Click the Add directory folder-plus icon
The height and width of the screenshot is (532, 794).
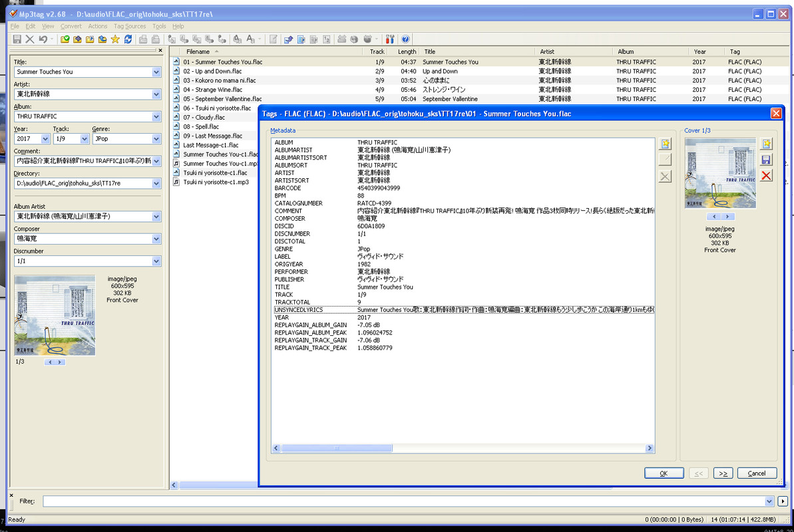pyautogui.click(x=77, y=39)
